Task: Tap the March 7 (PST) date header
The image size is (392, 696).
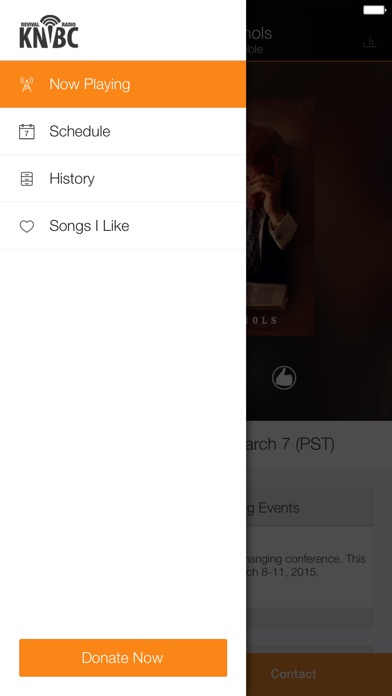Action: click(291, 444)
